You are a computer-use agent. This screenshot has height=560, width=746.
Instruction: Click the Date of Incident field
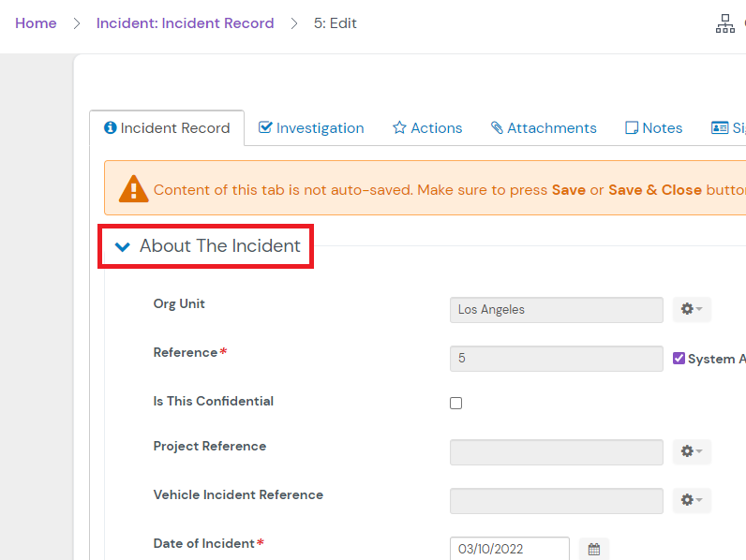click(x=509, y=549)
